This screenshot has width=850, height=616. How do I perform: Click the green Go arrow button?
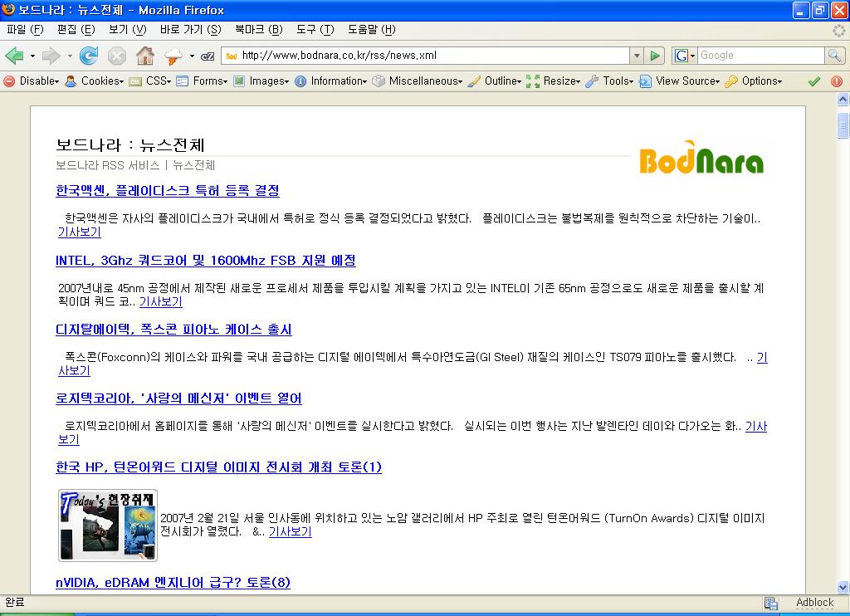pyautogui.click(x=655, y=56)
